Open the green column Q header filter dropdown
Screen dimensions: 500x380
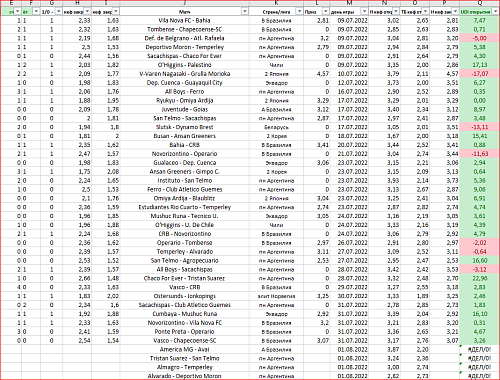[495, 12]
